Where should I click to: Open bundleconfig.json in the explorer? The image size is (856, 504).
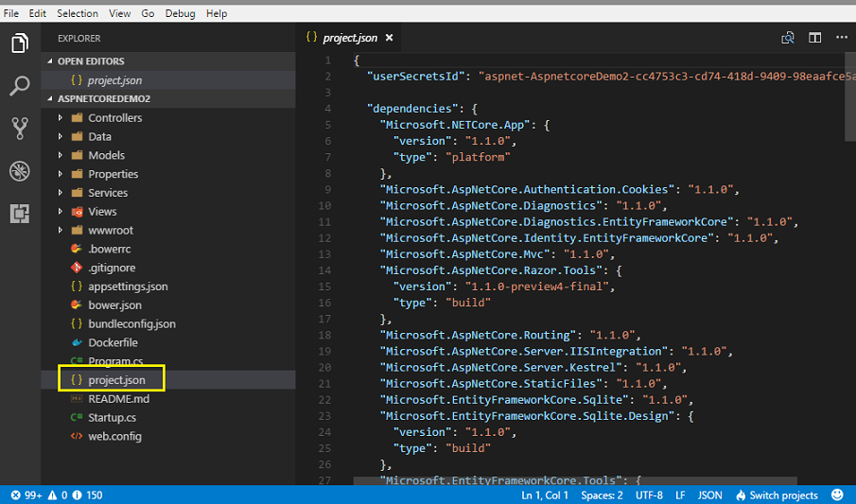coord(131,323)
